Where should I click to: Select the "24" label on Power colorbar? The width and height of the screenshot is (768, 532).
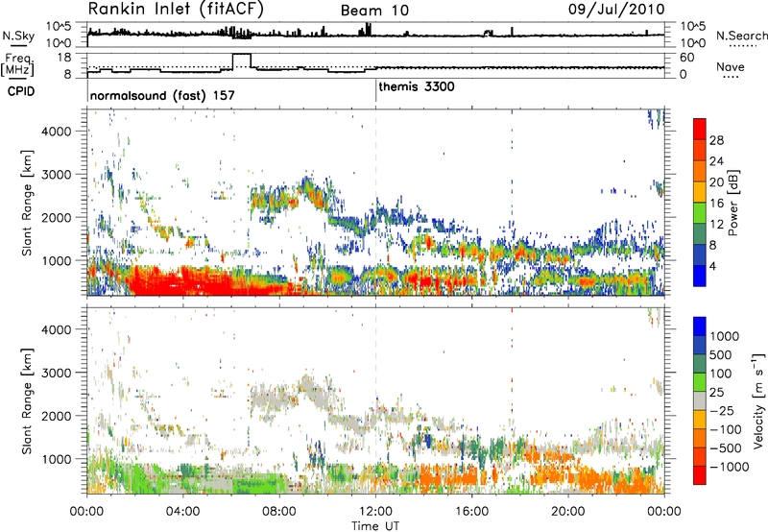point(716,161)
